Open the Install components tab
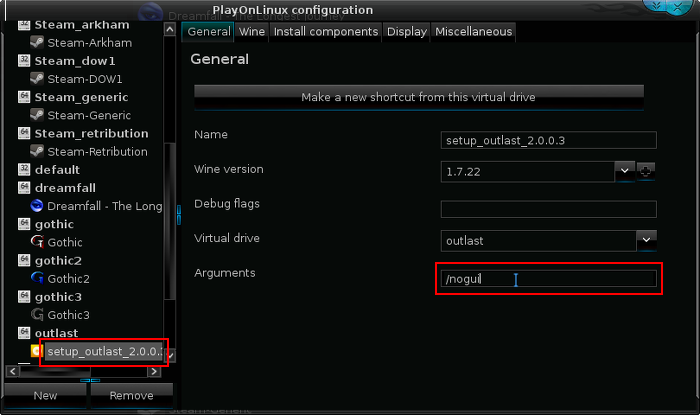700x415 pixels. pyautogui.click(x=325, y=32)
